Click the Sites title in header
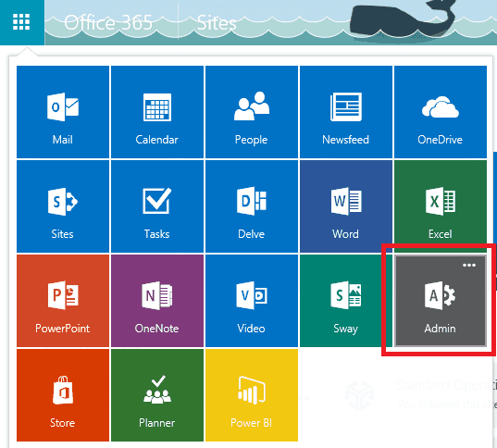 pyautogui.click(x=217, y=23)
